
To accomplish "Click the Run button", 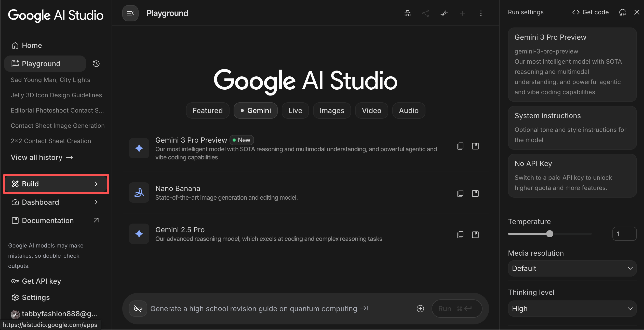I will [457, 309].
